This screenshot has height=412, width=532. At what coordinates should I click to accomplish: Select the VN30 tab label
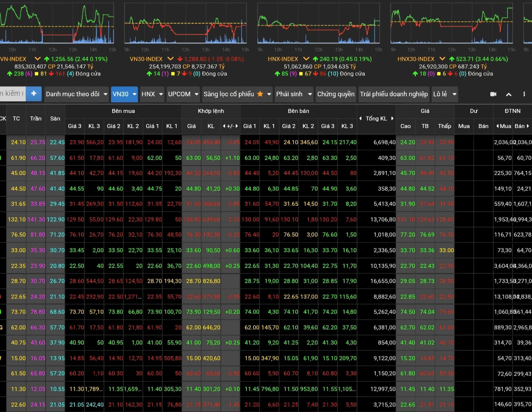(x=121, y=94)
